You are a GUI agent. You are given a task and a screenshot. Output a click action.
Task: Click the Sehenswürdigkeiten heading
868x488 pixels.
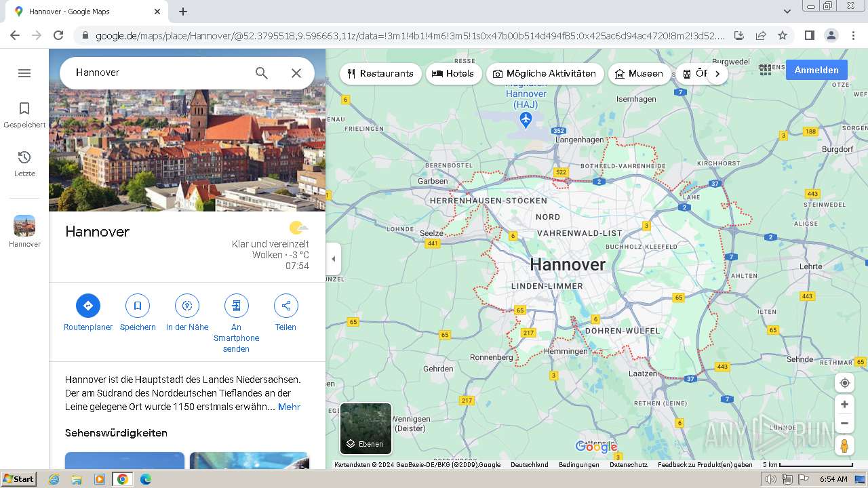tap(116, 433)
